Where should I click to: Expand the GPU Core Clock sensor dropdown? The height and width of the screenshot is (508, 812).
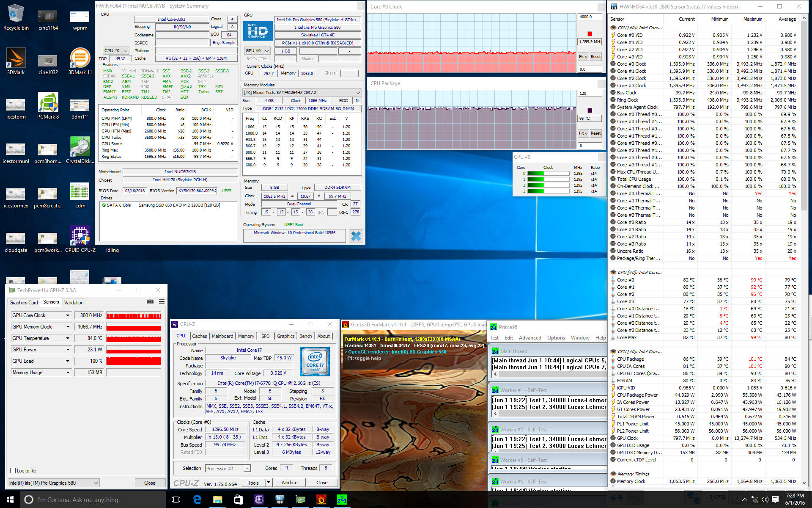tap(68, 315)
